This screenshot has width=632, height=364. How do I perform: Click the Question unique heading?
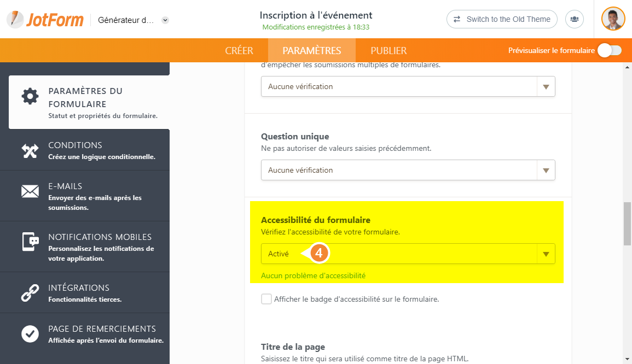[x=295, y=137]
